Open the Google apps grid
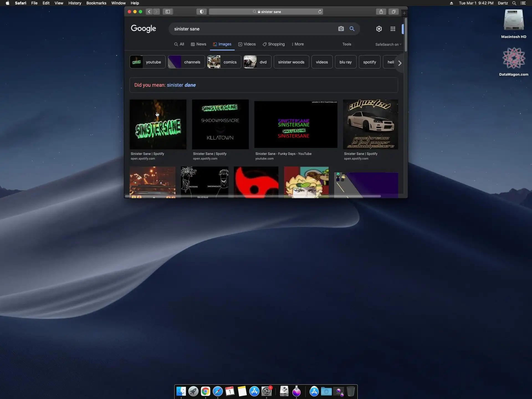Image resolution: width=532 pixels, height=399 pixels. pyautogui.click(x=393, y=29)
